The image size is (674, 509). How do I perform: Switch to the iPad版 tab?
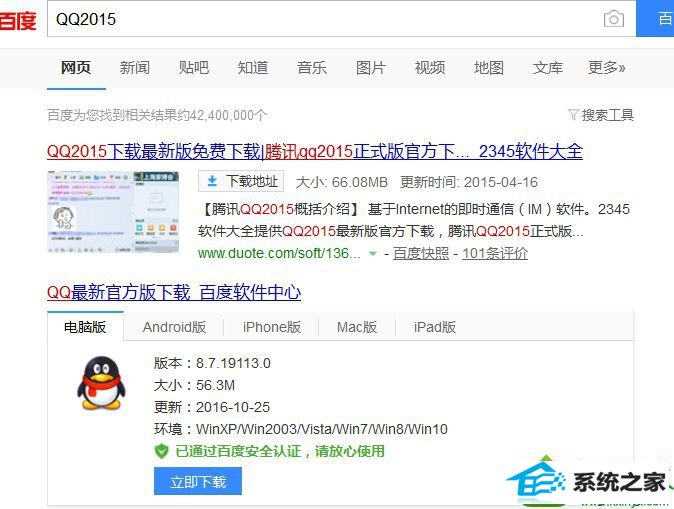coord(435,327)
